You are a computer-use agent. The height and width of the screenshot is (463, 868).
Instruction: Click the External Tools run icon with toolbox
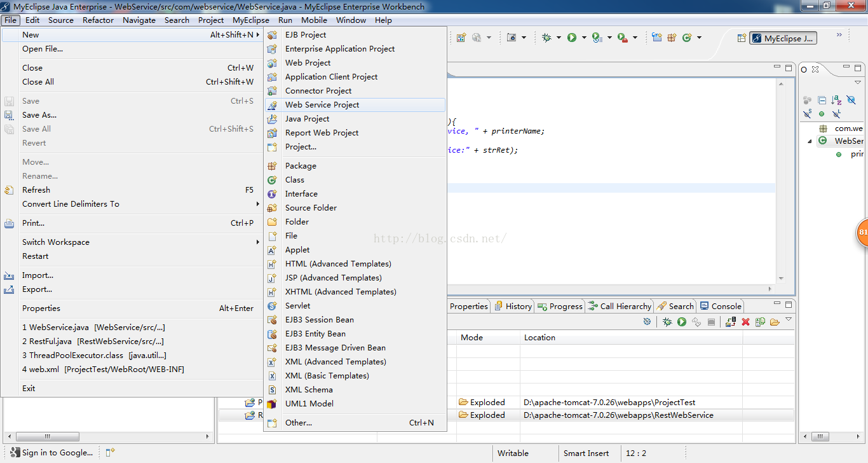pyautogui.click(x=623, y=38)
